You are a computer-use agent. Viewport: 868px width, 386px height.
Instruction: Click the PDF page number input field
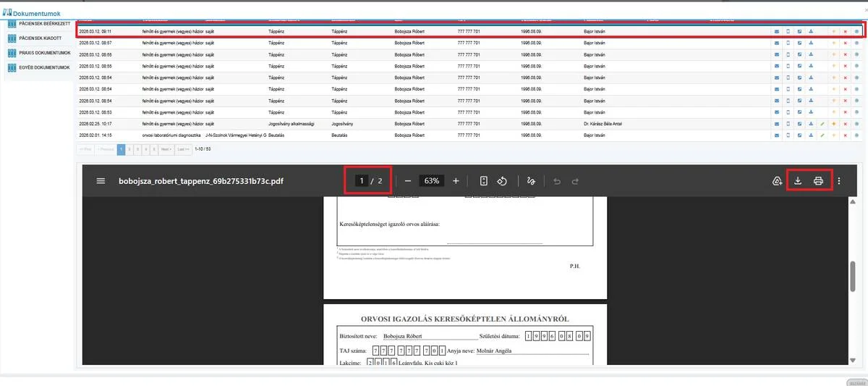362,181
